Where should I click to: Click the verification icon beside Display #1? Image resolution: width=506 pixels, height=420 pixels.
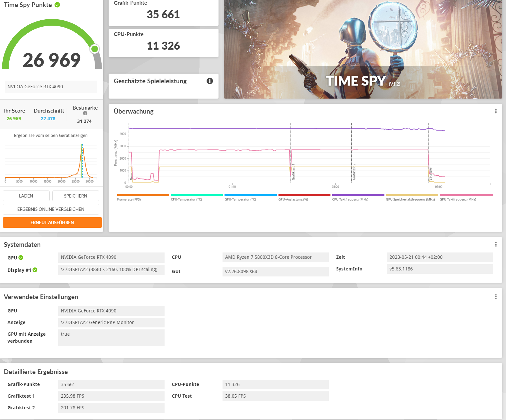(x=35, y=270)
